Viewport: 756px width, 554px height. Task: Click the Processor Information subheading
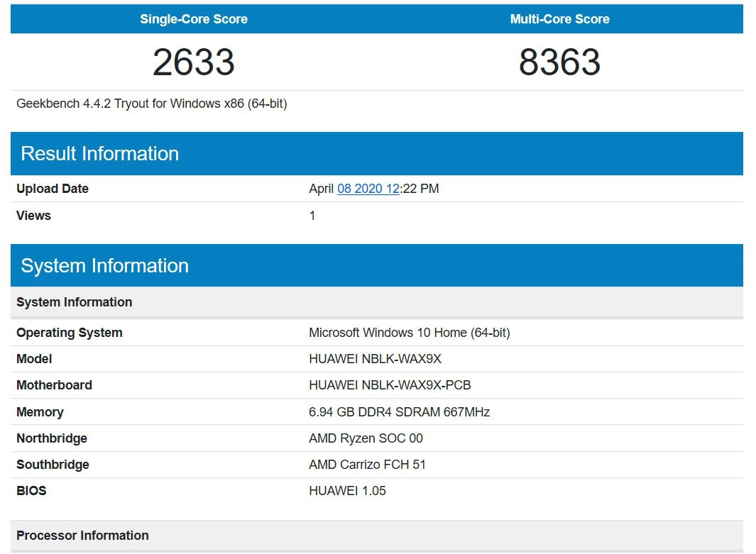pyautogui.click(x=82, y=536)
